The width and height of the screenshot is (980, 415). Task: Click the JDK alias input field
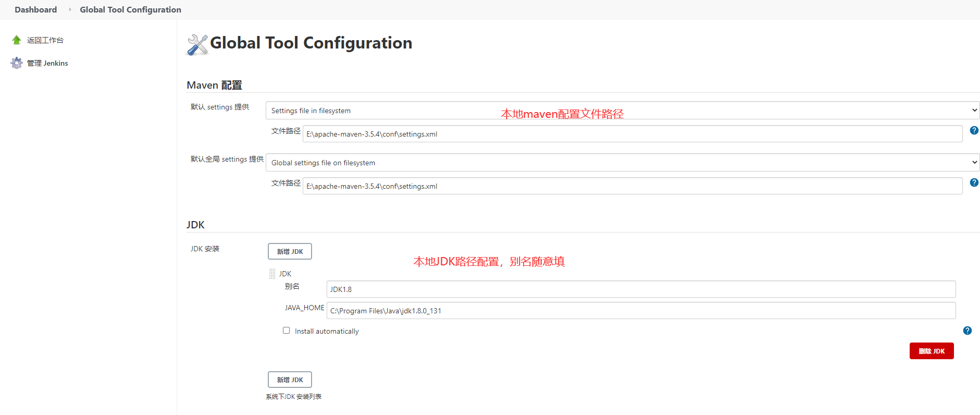coord(641,289)
